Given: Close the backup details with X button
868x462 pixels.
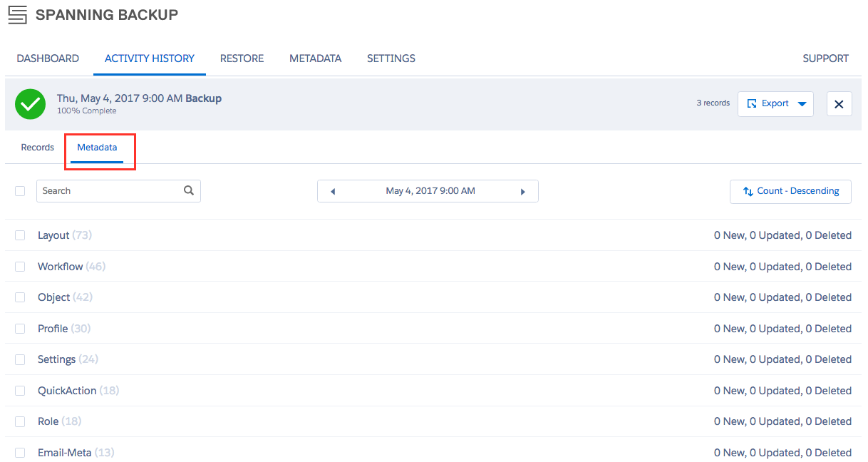Looking at the screenshot, I should (839, 104).
